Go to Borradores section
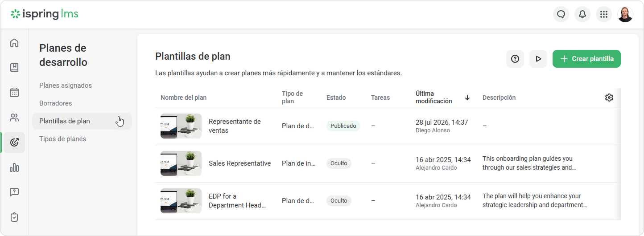644x236 pixels. coord(56,103)
